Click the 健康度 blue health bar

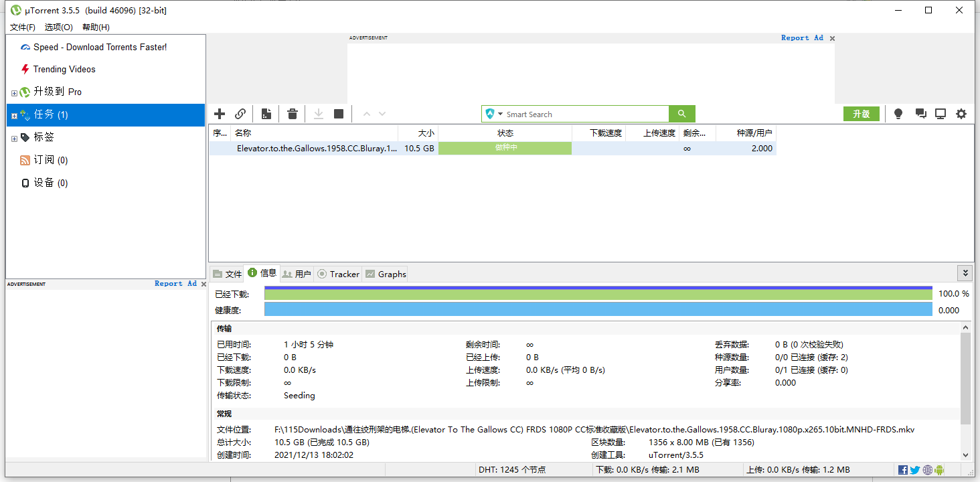point(598,309)
